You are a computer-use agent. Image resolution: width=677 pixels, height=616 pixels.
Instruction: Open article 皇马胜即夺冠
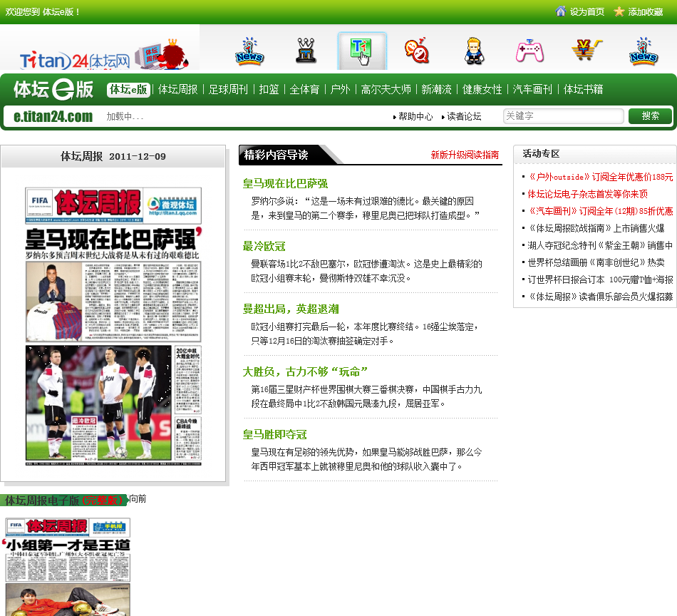tap(274, 434)
